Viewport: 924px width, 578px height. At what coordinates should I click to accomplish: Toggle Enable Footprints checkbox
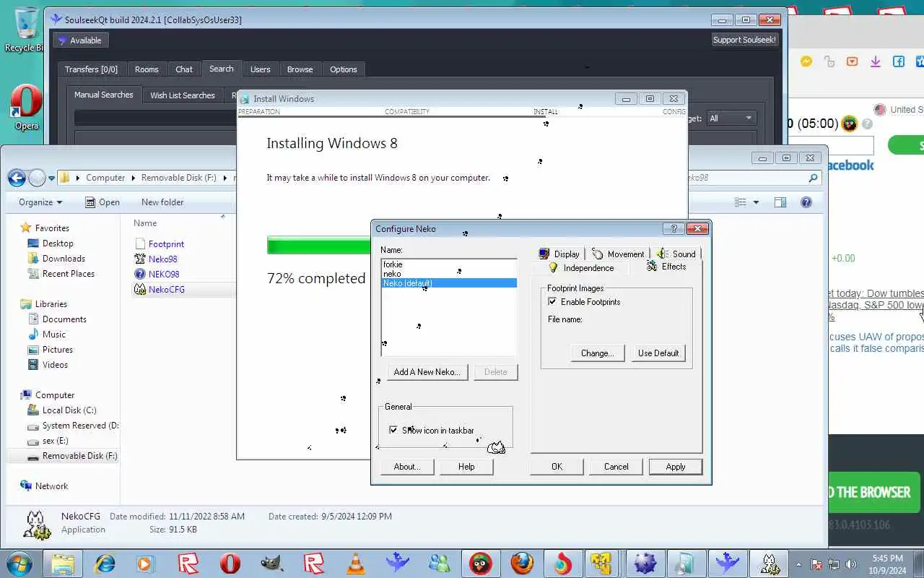coord(552,302)
